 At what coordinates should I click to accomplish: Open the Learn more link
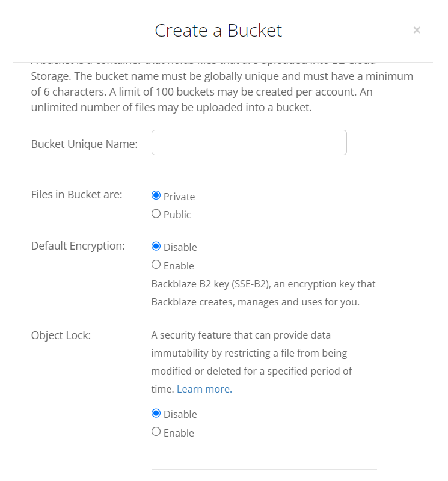click(x=204, y=389)
